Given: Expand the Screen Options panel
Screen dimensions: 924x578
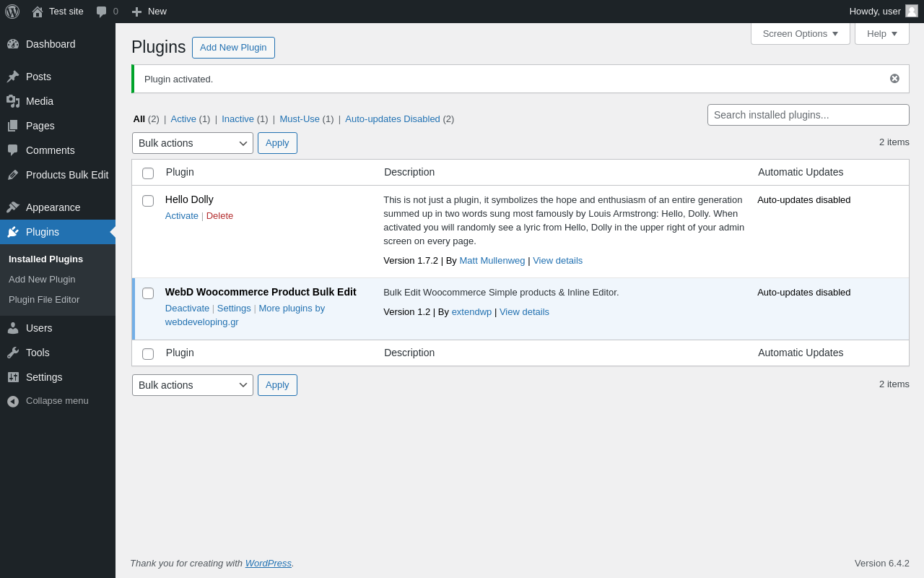Looking at the screenshot, I should (800, 33).
